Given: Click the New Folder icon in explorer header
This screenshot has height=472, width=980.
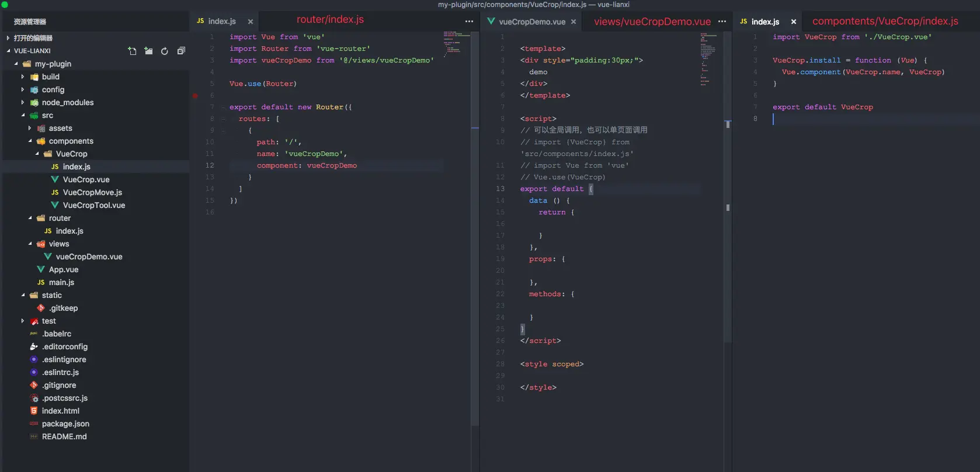Looking at the screenshot, I should (x=148, y=51).
